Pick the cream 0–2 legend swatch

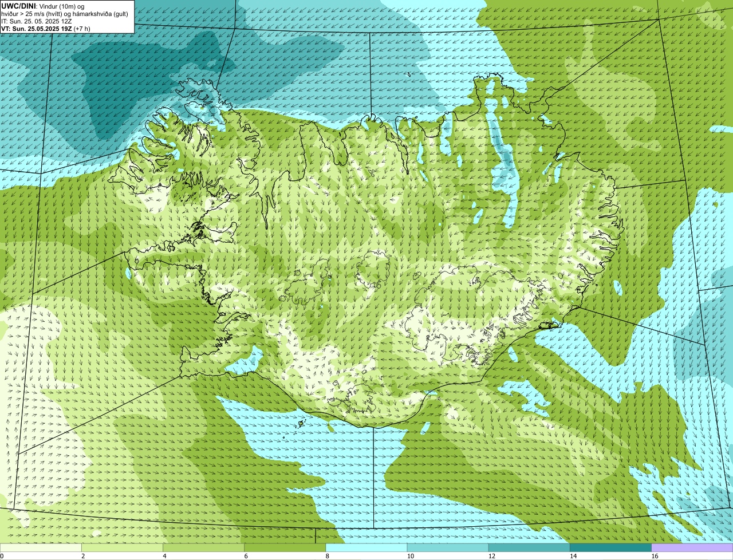pyautogui.click(x=41, y=548)
